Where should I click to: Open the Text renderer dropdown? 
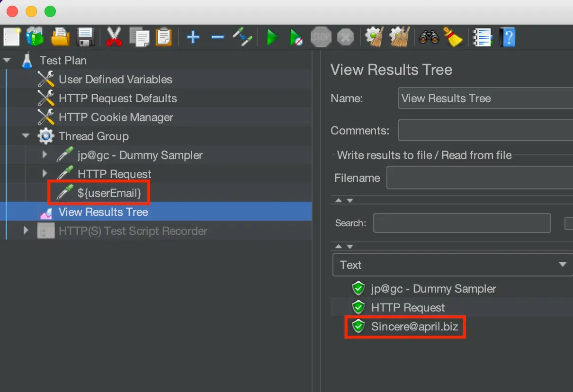(452, 265)
